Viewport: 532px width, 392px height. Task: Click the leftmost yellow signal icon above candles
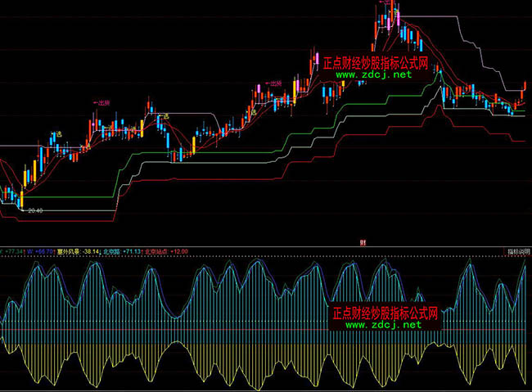tap(58, 133)
